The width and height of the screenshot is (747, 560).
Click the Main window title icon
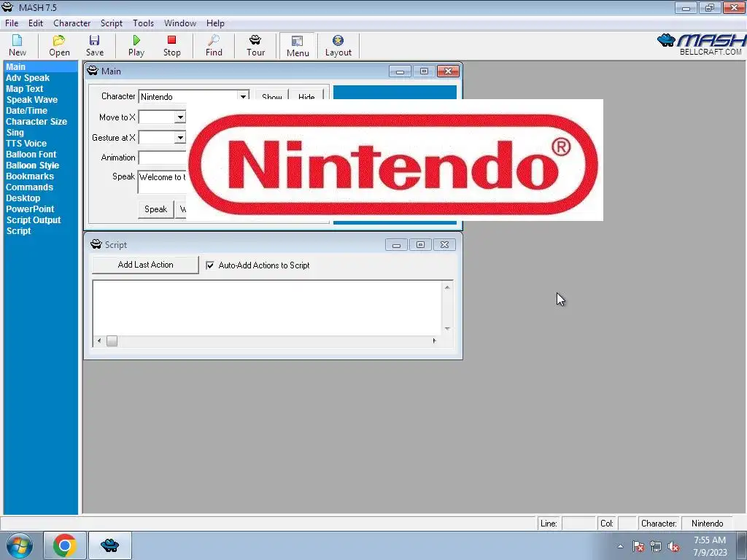point(93,71)
